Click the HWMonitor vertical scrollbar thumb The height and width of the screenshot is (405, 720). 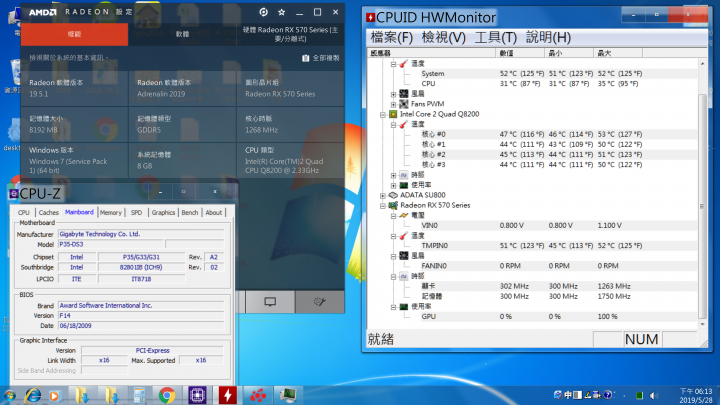point(702,206)
